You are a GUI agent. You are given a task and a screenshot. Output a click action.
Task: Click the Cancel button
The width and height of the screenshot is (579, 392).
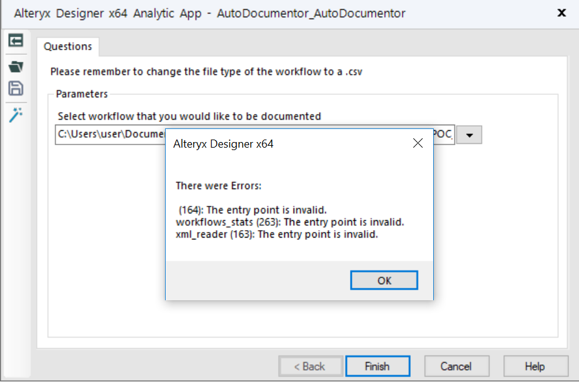[x=456, y=367]
